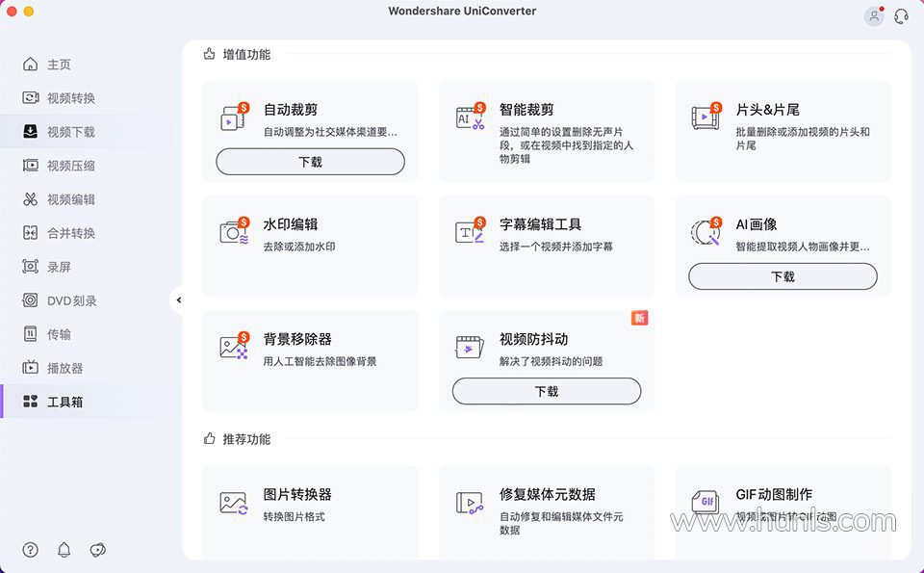
Task: Click GIF 动图制作 card title
Action: click(x=774, y=494)
